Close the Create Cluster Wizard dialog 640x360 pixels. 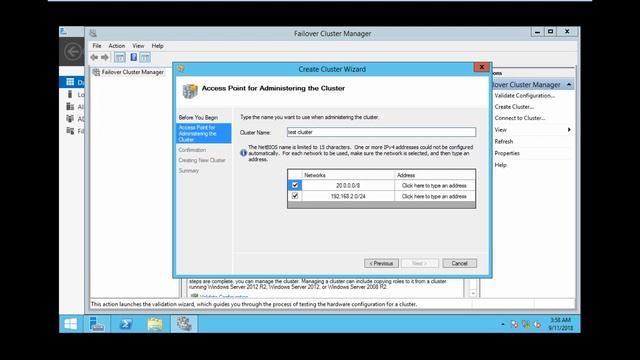[482, 67]
